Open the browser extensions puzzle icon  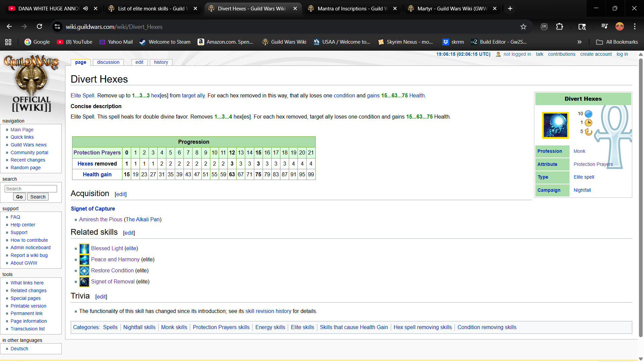[559, 27]
